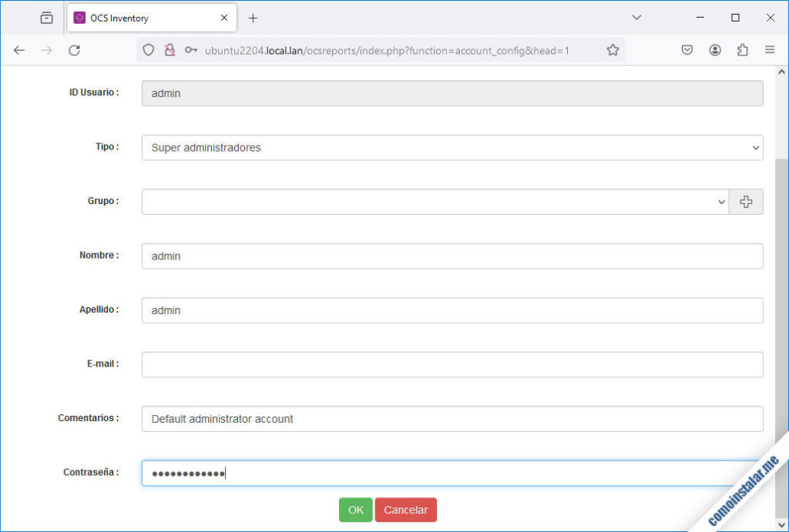Click the Contraseña password field
Screen dimensions: 789x532
452,473
